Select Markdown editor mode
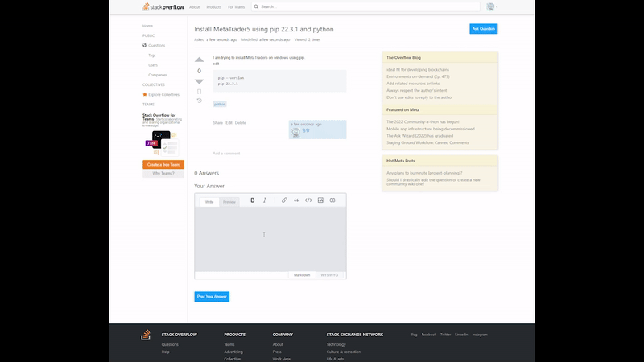Image resolution: width=644 pixels, height=362 pixels. click(302, 275)
